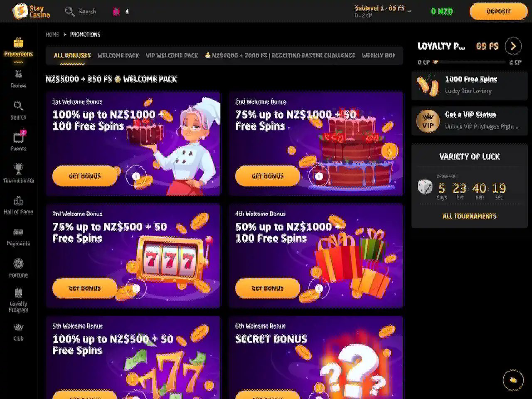This screenshot has width=532, height=399.
Task: Expand Loyalty Program arrow button
Action: (x=513, y=46)
